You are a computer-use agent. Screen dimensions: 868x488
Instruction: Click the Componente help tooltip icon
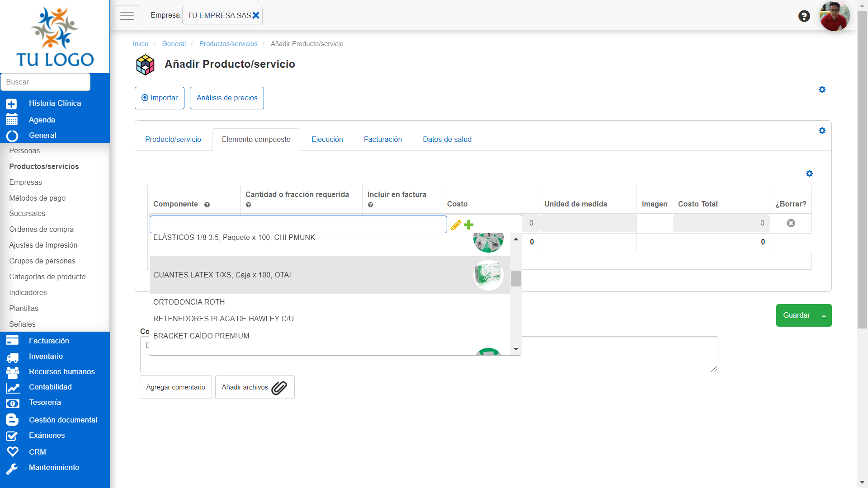tap(207, 205)
